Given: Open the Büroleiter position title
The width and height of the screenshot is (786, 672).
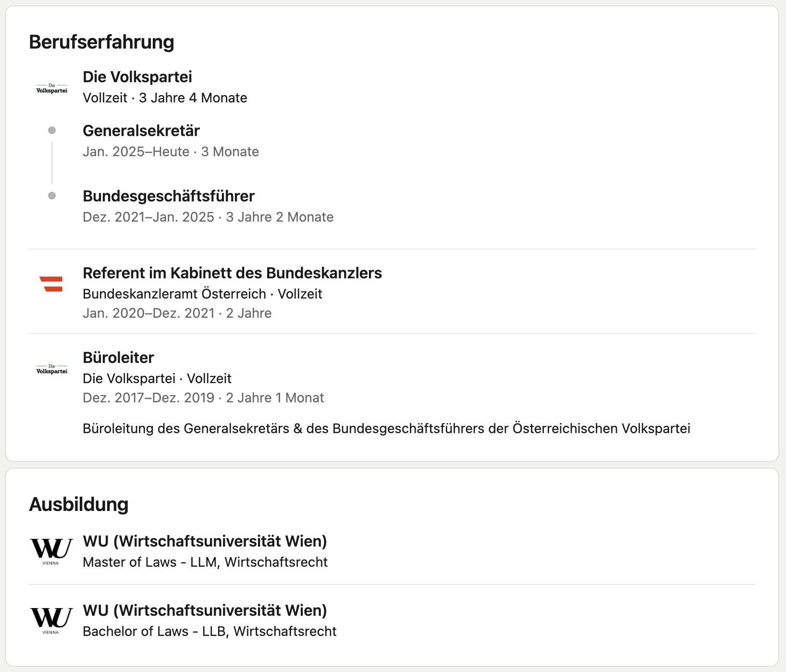Looking at the screenshot, I should 118,358.
